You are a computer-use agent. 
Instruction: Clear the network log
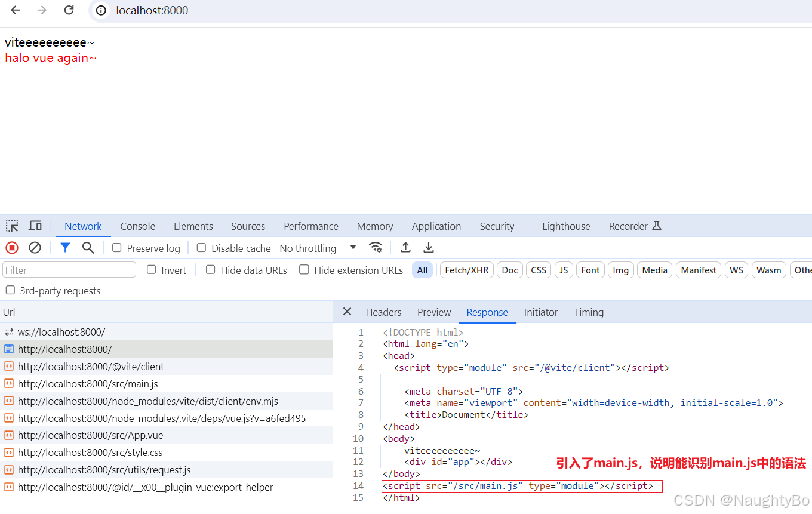(x=35, y=248)
